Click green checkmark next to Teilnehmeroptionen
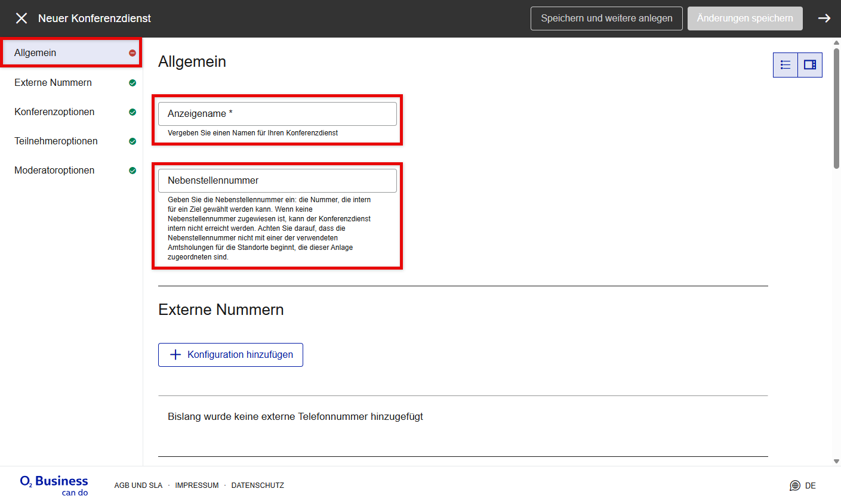 click(133, 141)
